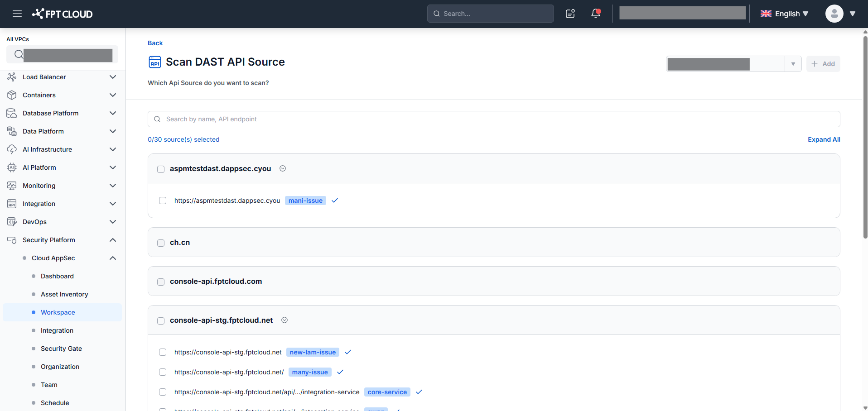Click the API icon beside the page title
Image resolution: width=868 pixels, height=411 pixels.
tap(155, 62)
